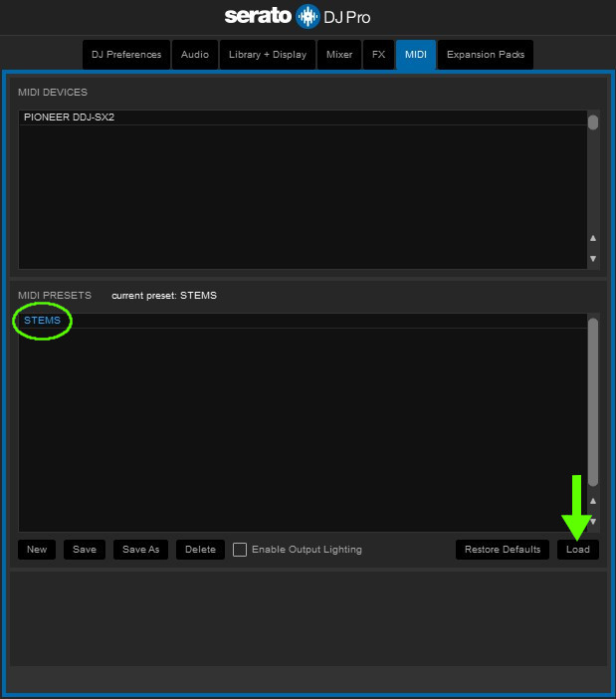Click Save As button
The height and width of the screenshot is (699, 616).
[140, 550]
